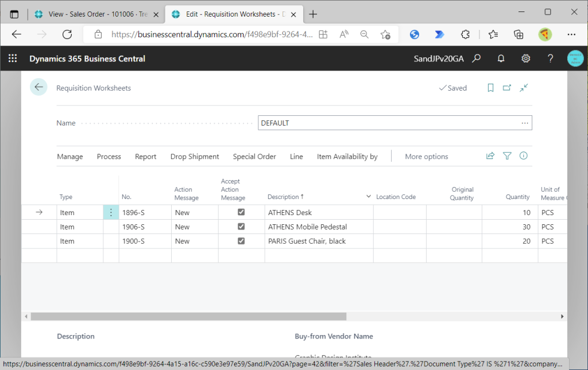Image resolution: width=588 pixels, height=370 pixels.
Task: Open the app launcher waffle icon
Action: point(13,59)
